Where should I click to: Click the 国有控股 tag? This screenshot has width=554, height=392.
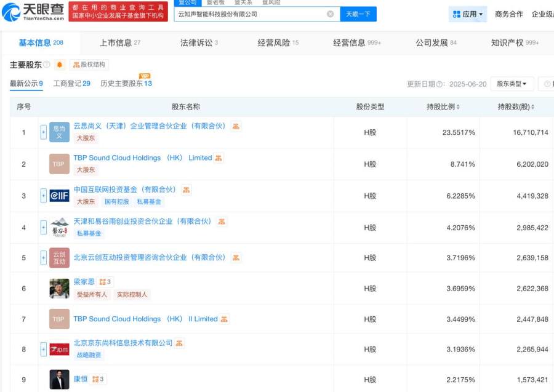coord(117,202)
